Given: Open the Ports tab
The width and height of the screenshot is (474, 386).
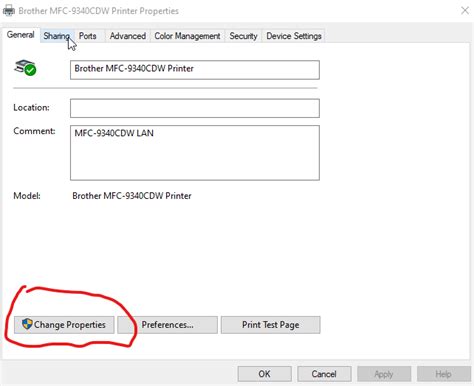Looking at the screenshot, I should tap(88, 36).
